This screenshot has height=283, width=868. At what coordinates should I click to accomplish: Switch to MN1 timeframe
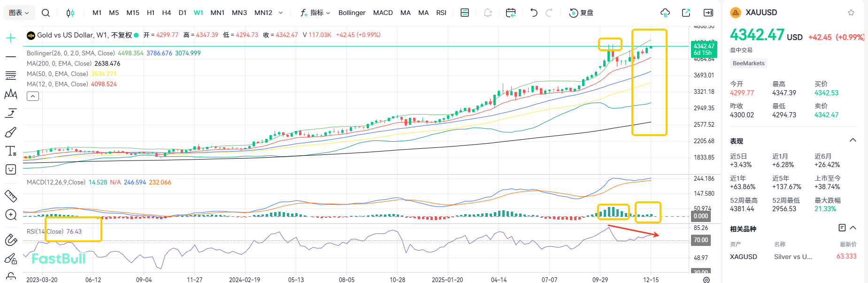pos(217,13)
